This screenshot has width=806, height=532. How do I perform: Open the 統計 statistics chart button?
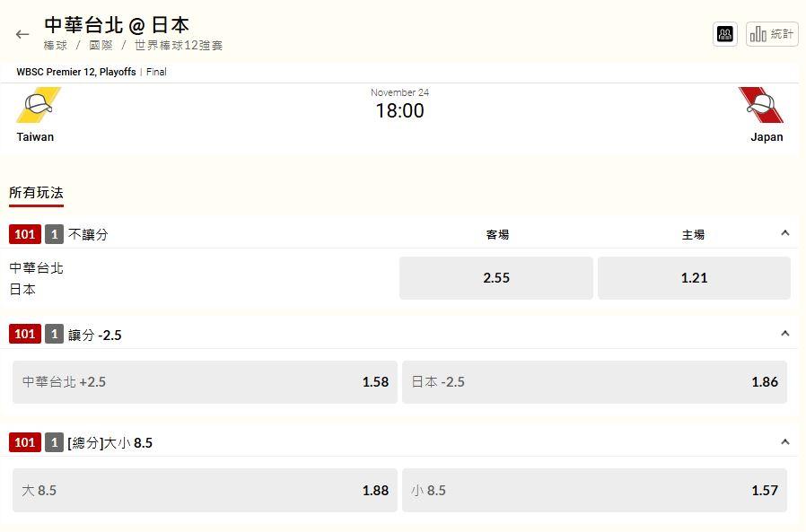point(772,34)
